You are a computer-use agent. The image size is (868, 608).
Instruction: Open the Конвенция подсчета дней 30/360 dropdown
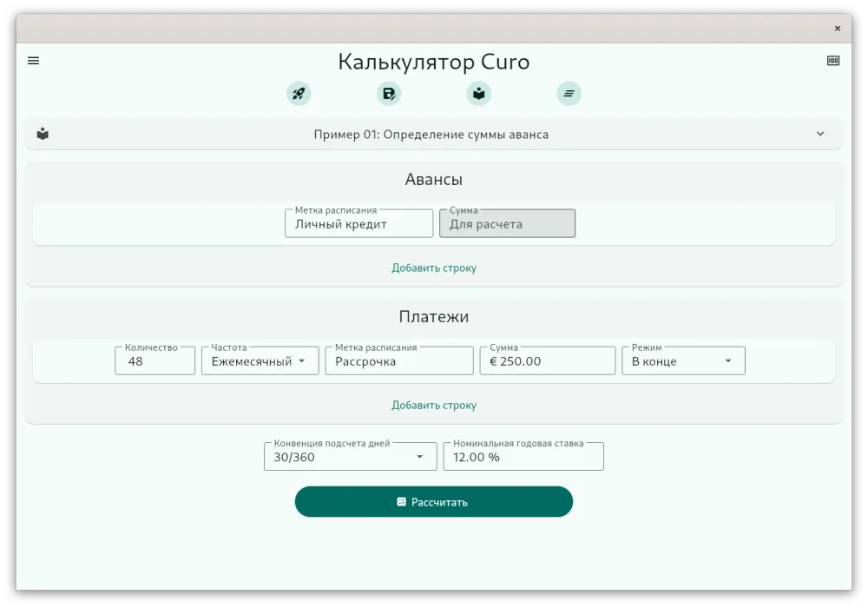(350, 457)
